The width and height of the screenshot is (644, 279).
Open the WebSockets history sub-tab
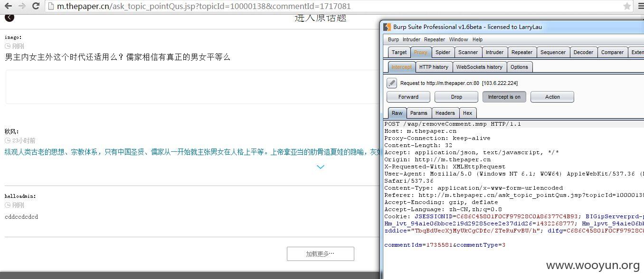tap(479, 67)
